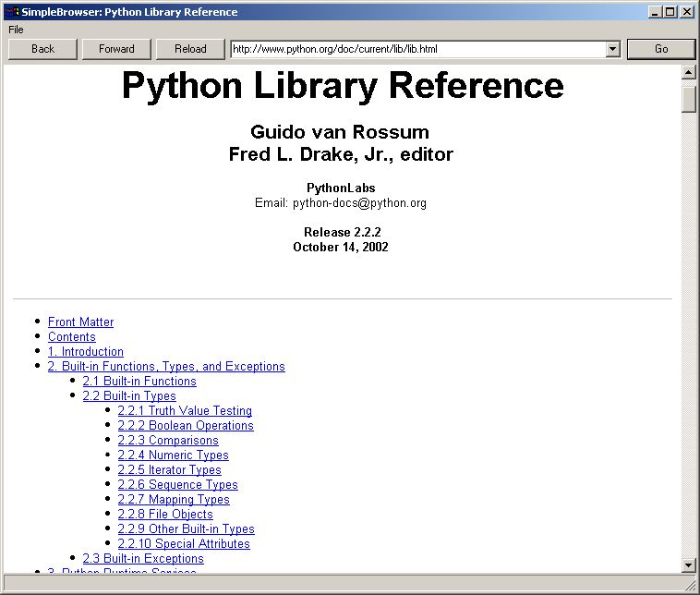Open 2.2.8 File Objects link

[x=165, y=514]
